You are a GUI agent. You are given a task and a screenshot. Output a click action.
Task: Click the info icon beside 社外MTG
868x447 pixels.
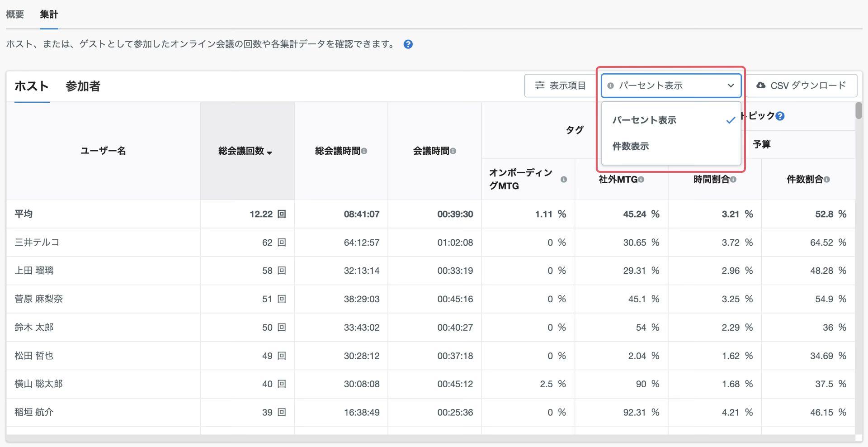(641, 180)
